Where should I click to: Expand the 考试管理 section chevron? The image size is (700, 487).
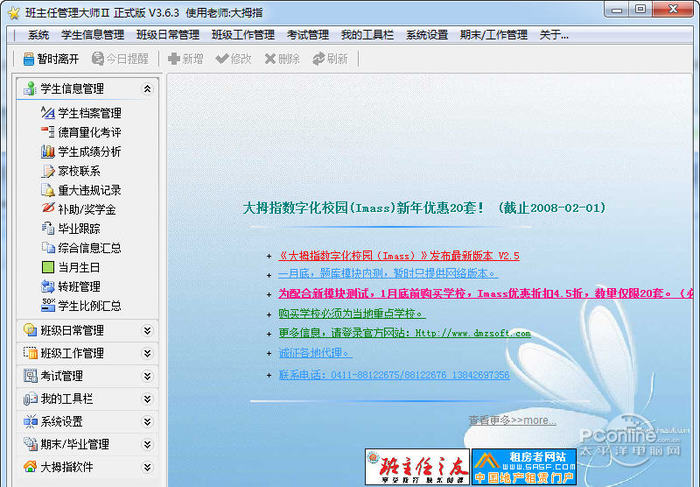pos(147,376)
